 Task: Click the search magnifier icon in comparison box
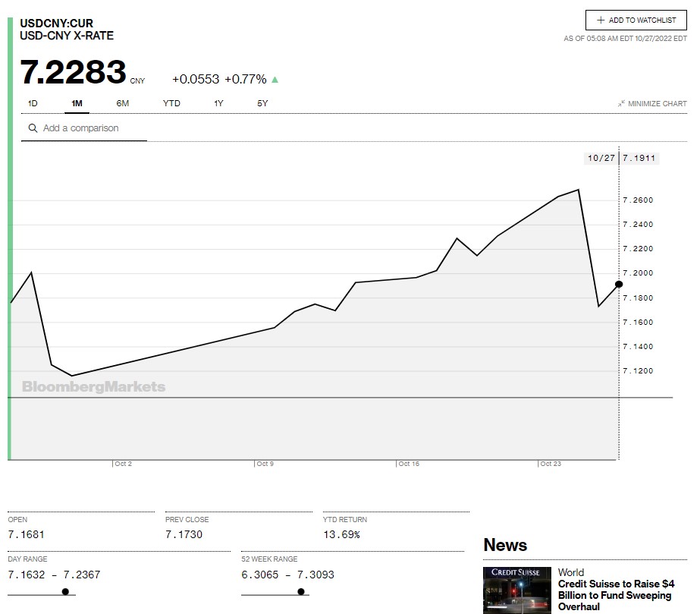(x=33, y=128)
